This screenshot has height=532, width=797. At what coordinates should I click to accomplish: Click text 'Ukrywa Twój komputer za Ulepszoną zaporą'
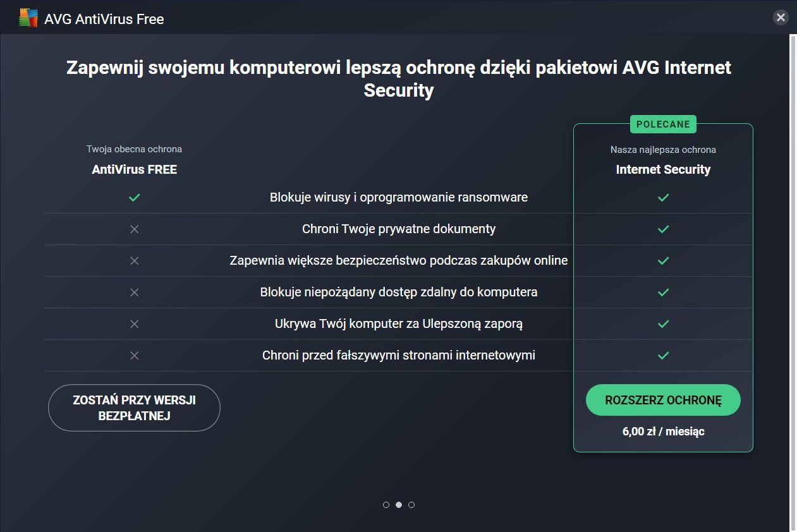(399, 323)
